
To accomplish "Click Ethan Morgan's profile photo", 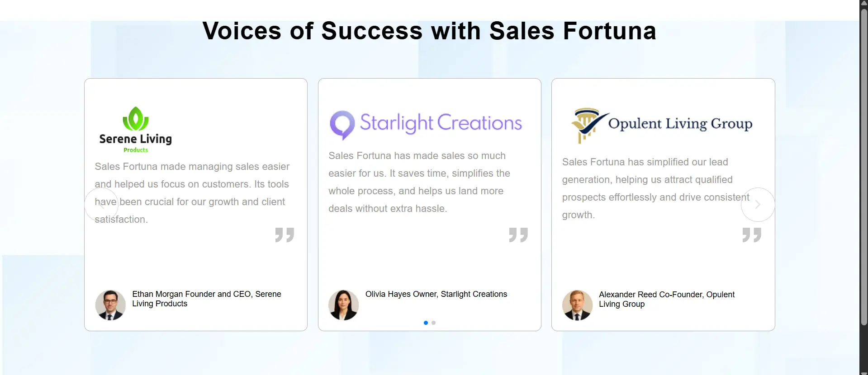I will (110, 305).
